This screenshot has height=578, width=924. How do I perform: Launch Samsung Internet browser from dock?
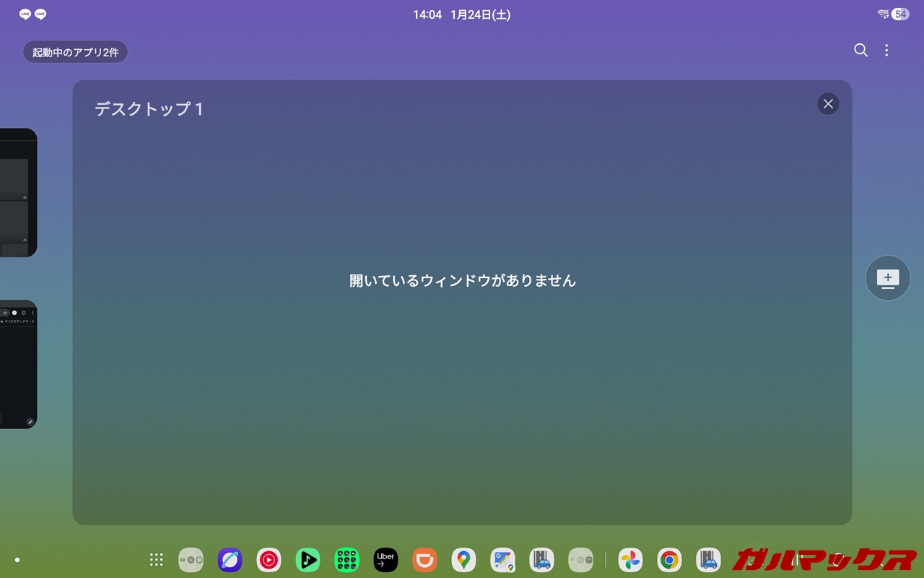(x=230, y=560)
